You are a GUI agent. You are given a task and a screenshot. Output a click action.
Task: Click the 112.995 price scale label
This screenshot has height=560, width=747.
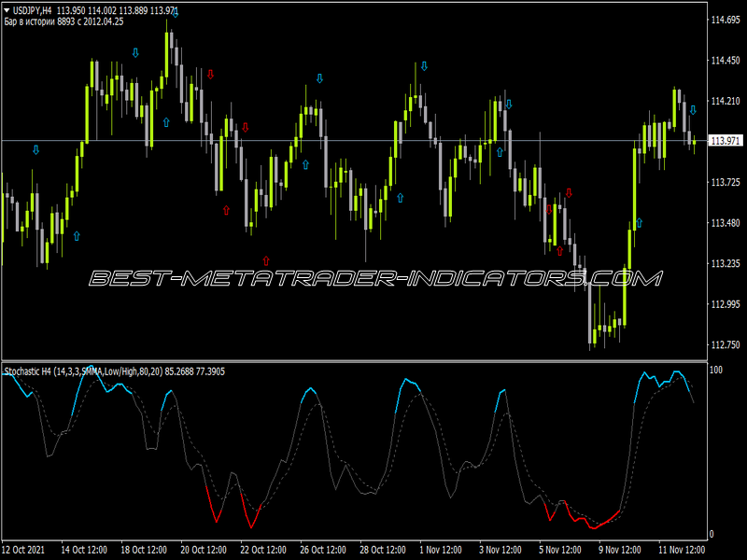[x=726, y=304]
